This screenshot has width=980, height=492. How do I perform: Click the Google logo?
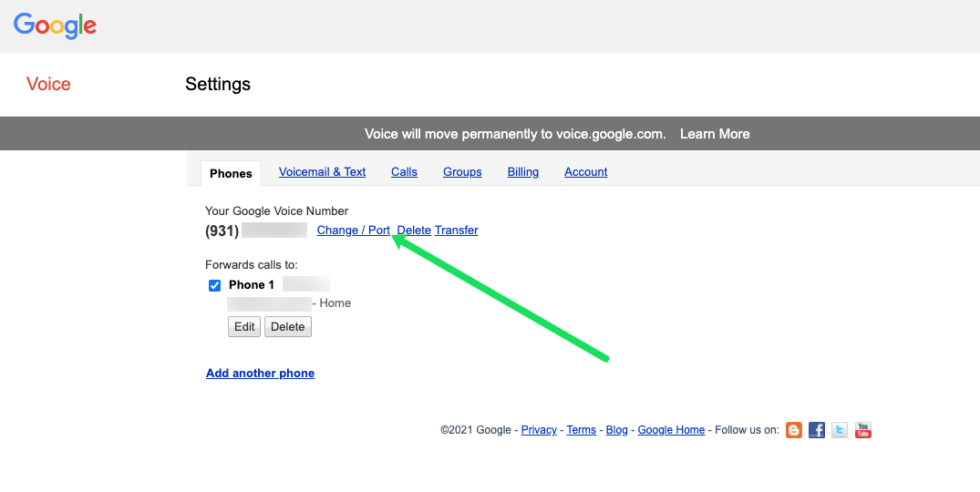click(x=55, y=26)
